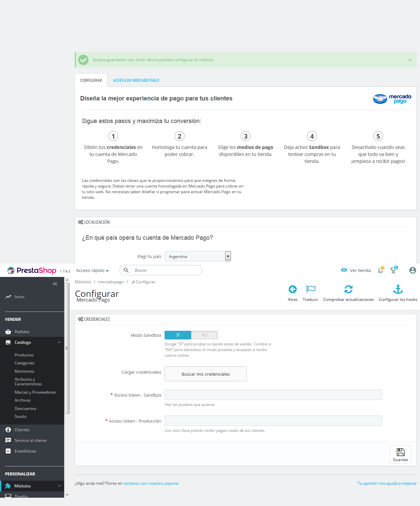
Task: Click the Servicio al cliente chat icon
Action: 8,441
